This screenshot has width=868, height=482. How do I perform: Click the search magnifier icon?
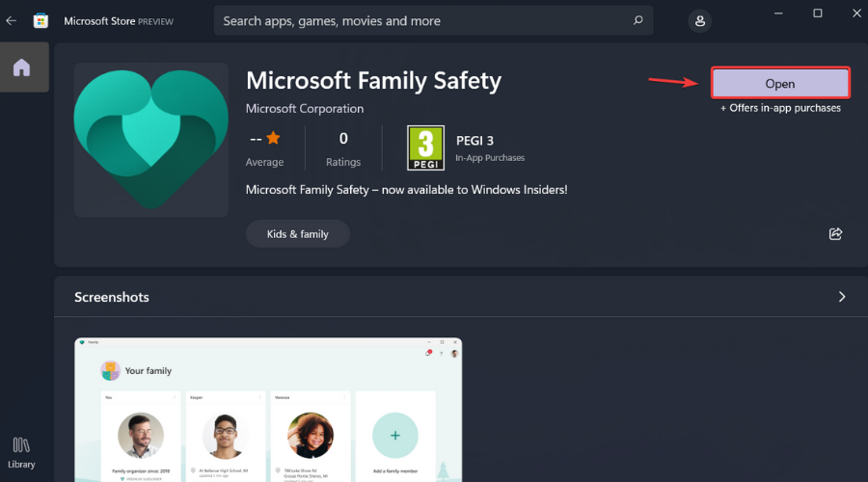point(637,20)
